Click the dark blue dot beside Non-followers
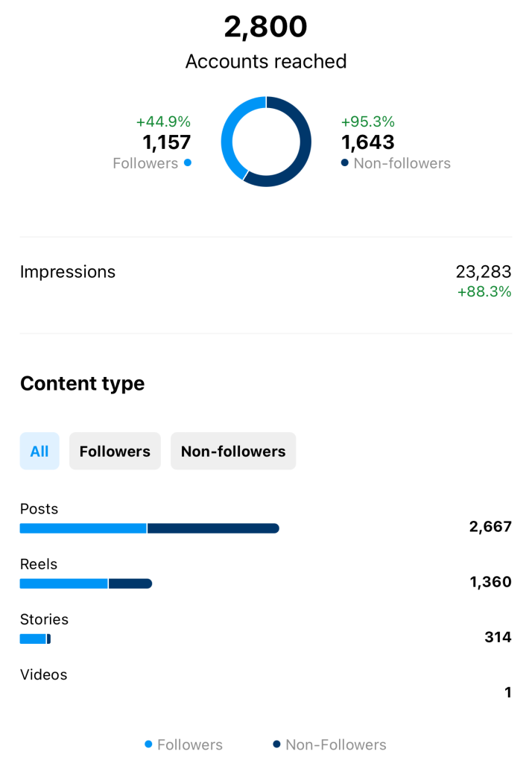The width and height of the screenshot is (532, 763). pos(344,162)
